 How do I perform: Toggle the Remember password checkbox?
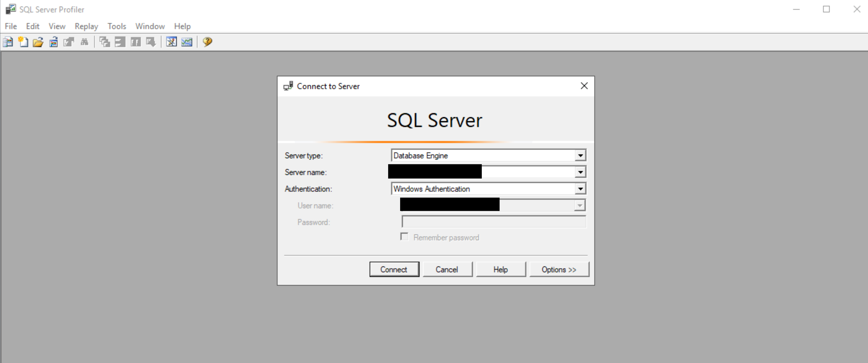tap(404, 237)
